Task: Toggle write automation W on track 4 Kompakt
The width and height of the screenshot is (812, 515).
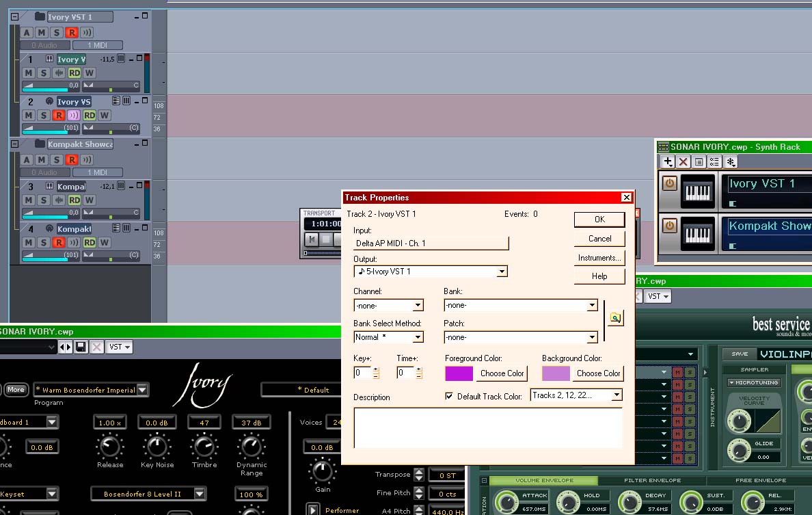Action: 105,243
